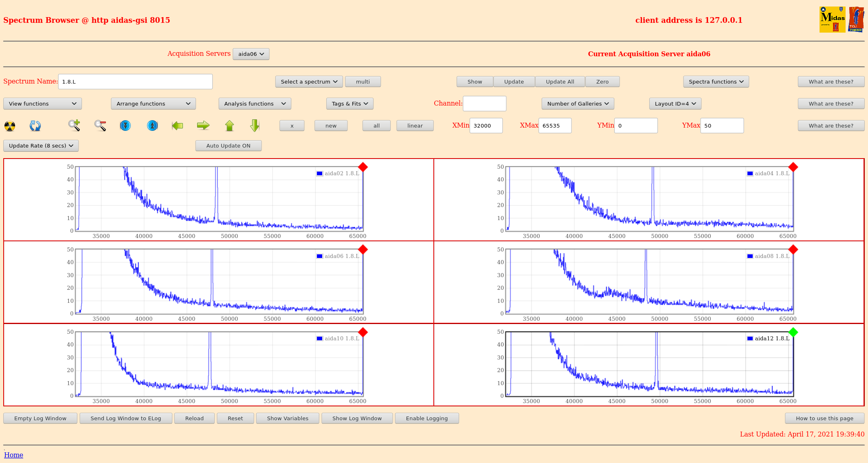Click the green right arrow icon
Image resolution: width=868 pixels, height=463 pixels.
203,126
